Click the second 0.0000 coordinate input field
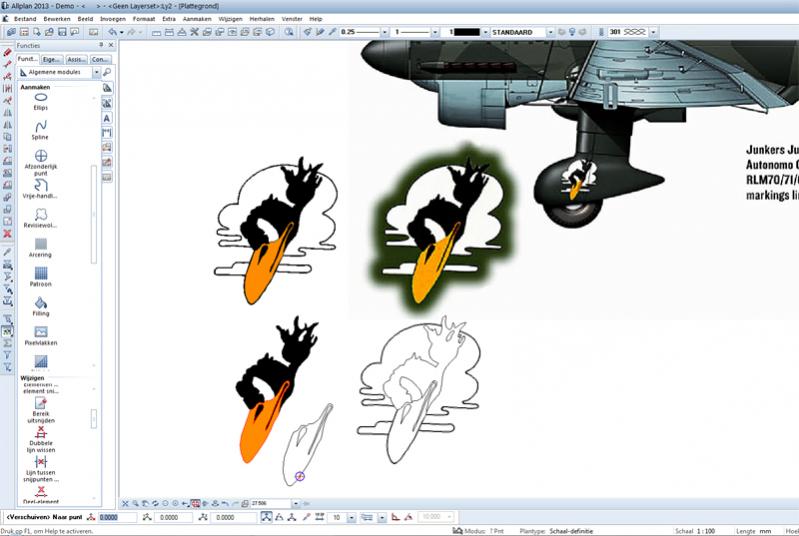 click(173, 517)
